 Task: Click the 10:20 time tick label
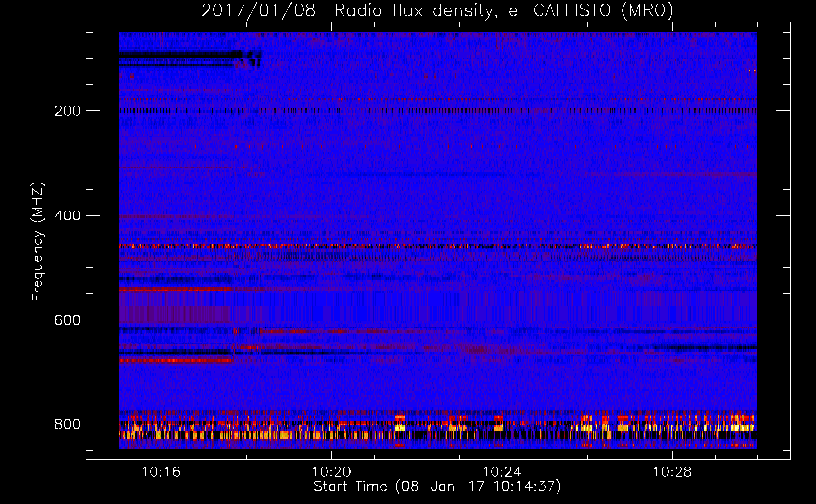coord(331,472)
